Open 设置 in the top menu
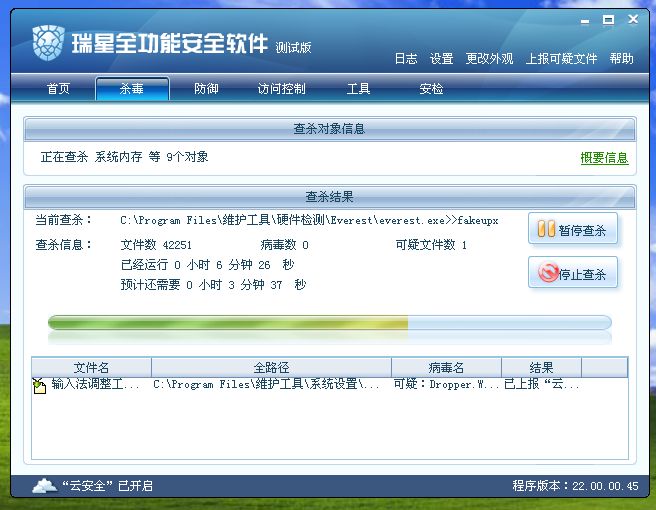 tap(441, 59)
